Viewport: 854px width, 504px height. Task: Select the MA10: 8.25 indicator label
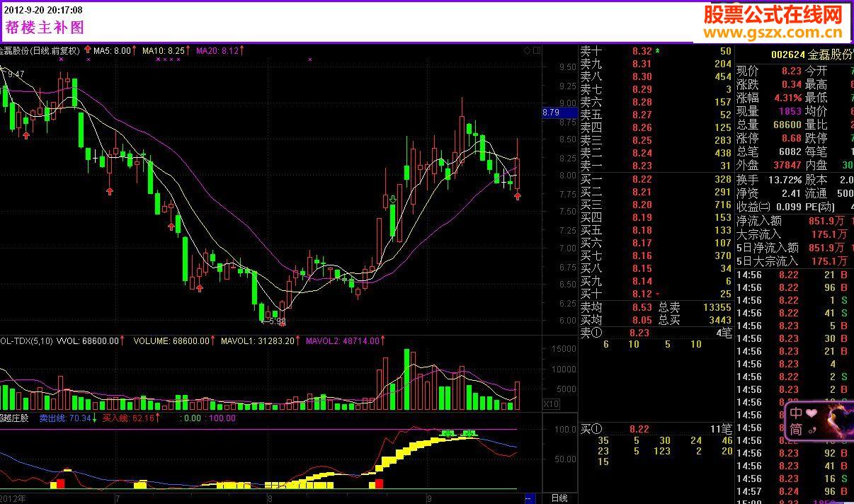163,50
